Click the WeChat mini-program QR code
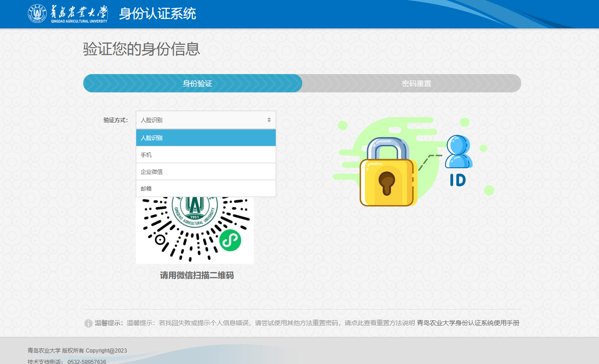This screenshot has width=599, height=364. click(195, 230)
